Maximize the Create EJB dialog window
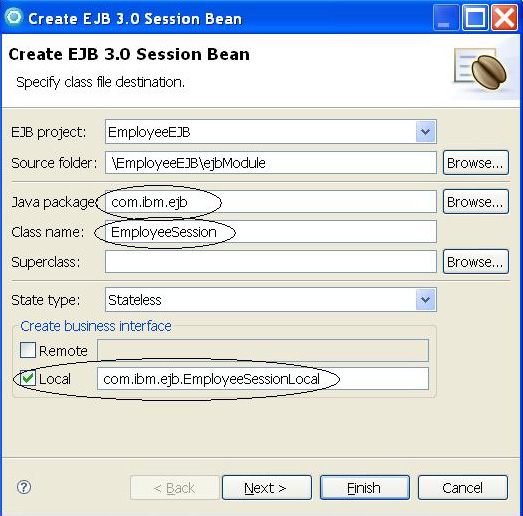 (x=475, y=18)
